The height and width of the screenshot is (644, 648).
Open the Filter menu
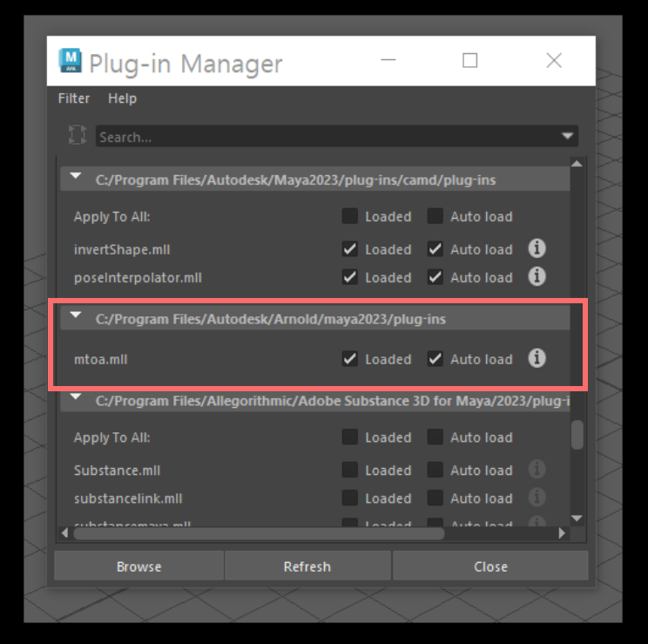(74, 98)
